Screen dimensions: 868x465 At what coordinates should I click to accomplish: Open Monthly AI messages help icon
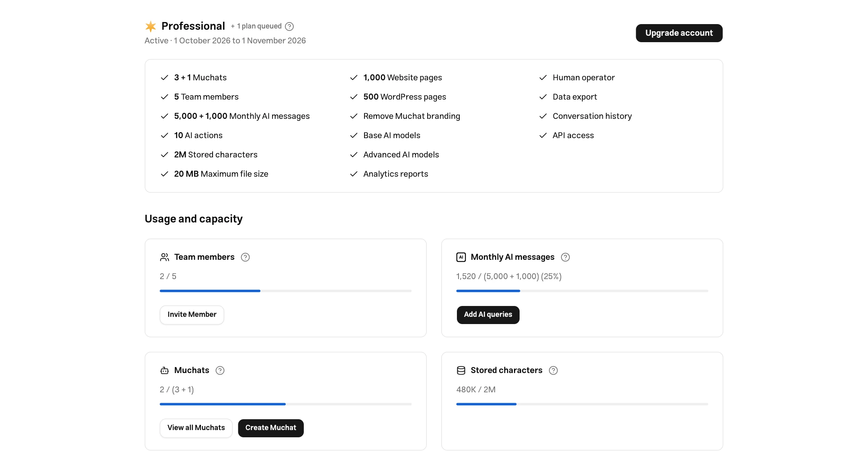click(565, 257)
